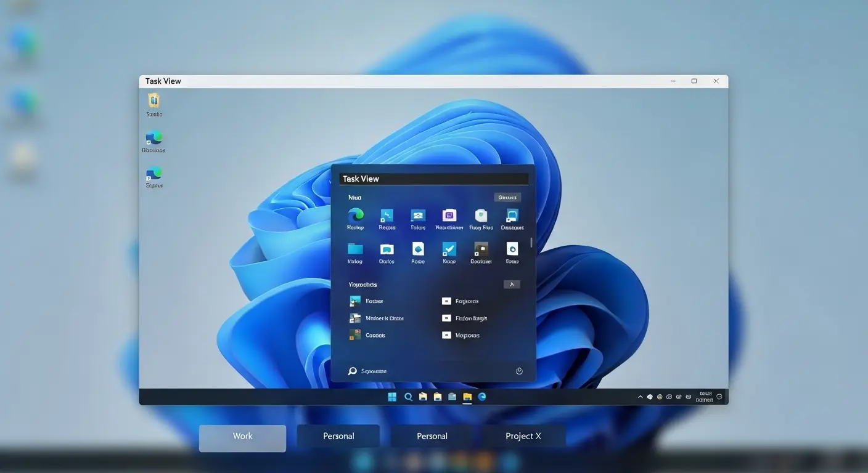This screenshot has width=868, height=473.
Task: Show hidden icons via the system tray chevron
Action: click(x=640, y=396)
